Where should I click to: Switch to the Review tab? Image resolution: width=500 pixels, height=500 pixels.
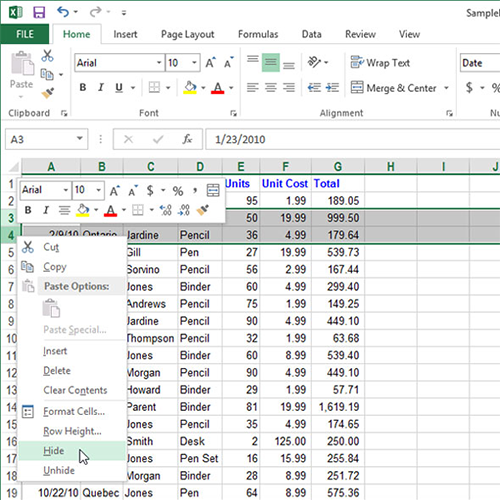[x=360, y=34]
